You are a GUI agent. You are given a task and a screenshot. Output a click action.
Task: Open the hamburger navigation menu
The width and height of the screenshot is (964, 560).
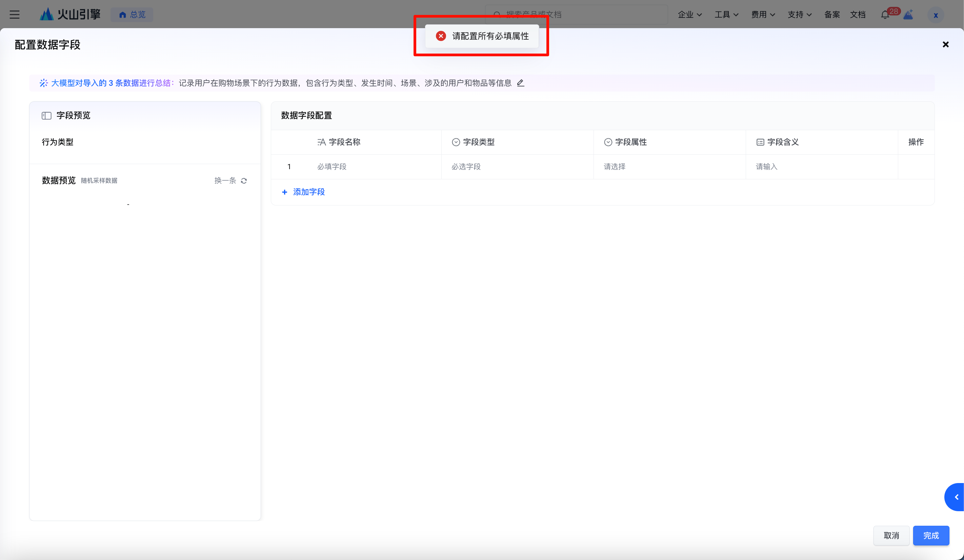[x=15, y=15]
